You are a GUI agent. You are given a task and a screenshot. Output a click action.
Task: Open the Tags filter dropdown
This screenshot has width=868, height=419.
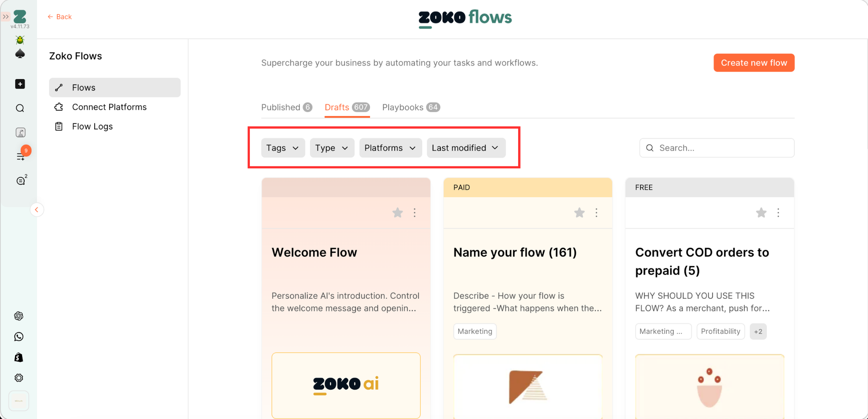(283, 148)
